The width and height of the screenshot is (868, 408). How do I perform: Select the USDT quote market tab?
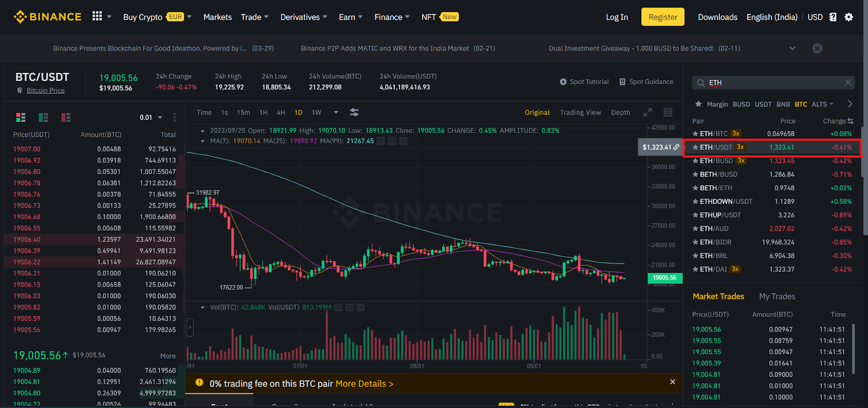763,104
